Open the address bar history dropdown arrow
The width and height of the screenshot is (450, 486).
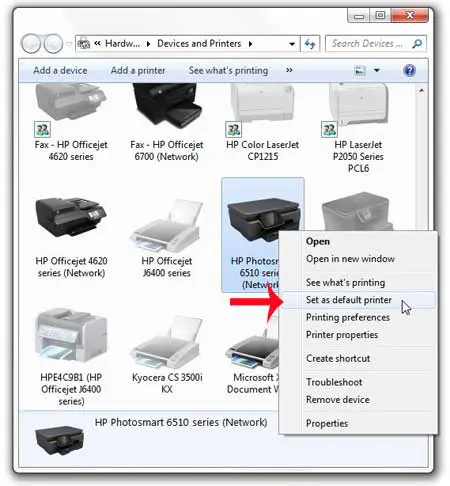point(292,44)
